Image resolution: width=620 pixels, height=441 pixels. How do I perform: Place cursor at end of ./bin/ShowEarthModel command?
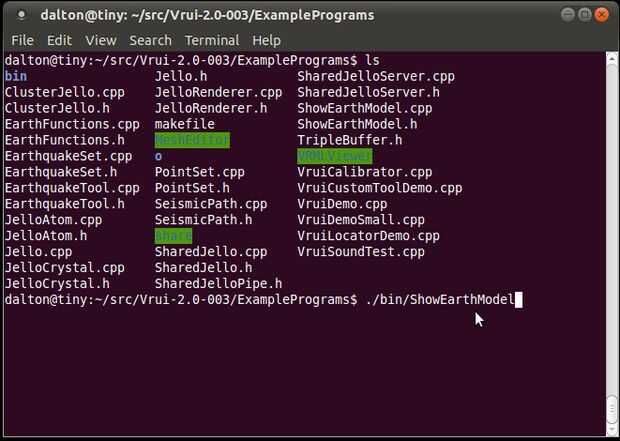516,300
